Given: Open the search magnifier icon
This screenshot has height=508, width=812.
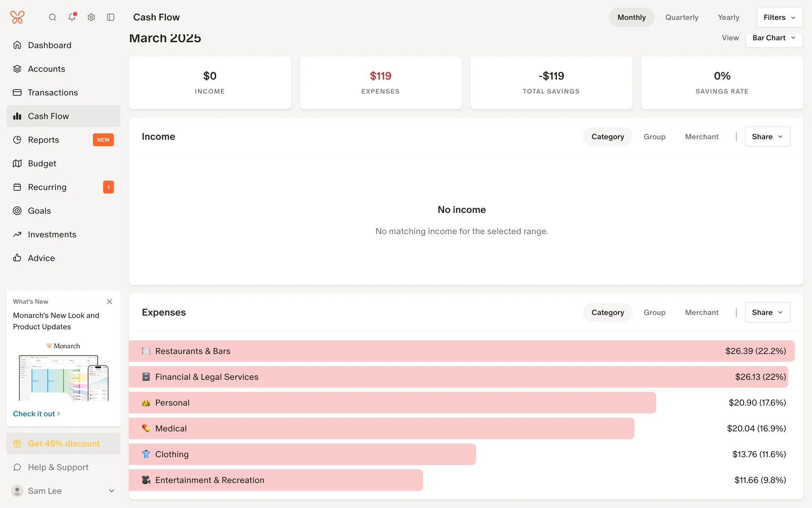Looking at the screenshot, I should [52, 17].
